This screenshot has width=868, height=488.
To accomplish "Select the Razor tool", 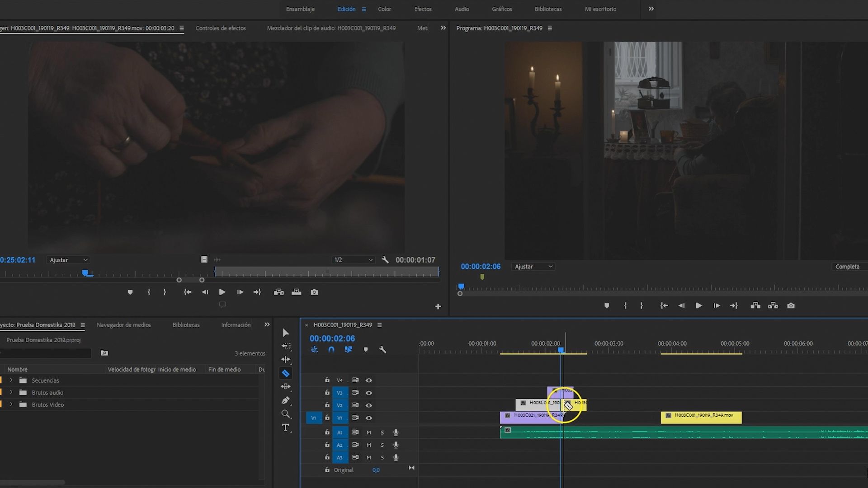I will 286,373.
